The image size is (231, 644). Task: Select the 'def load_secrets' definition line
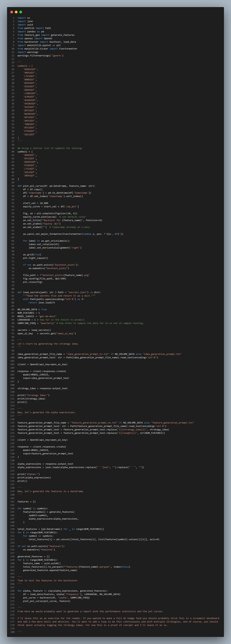[x=59, y=292]
